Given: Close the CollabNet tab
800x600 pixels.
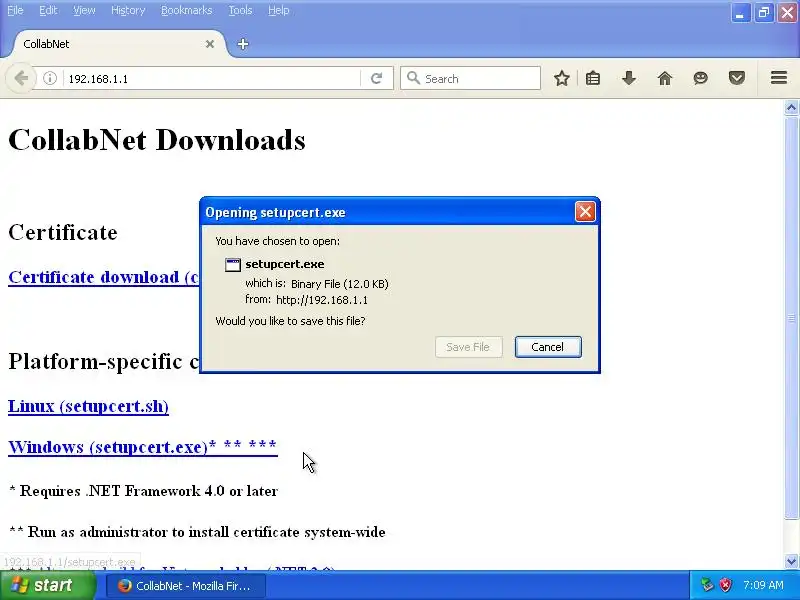Looking at the screenshot, I should 210,44.
